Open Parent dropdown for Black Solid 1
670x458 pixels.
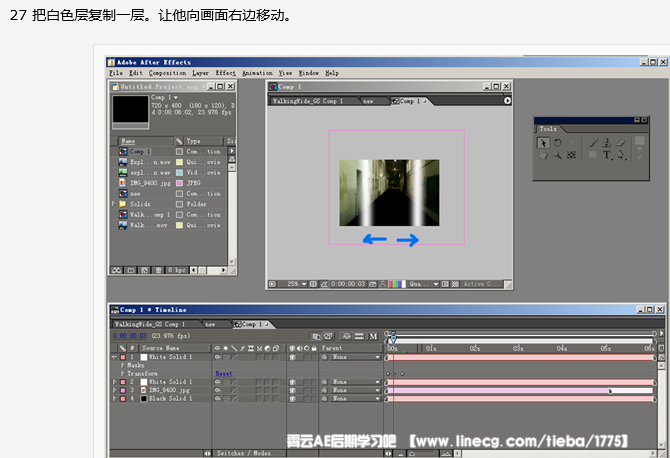tap(356, 399)
